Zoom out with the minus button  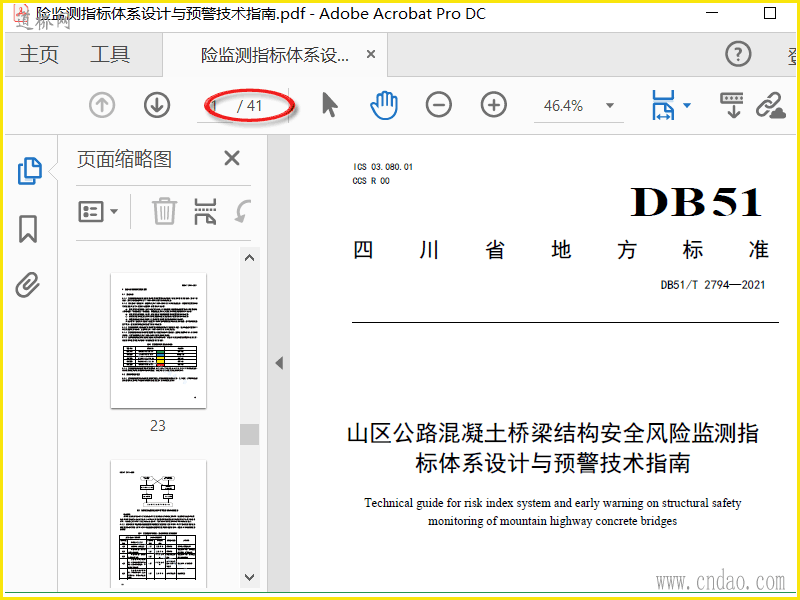pos(439,106)
